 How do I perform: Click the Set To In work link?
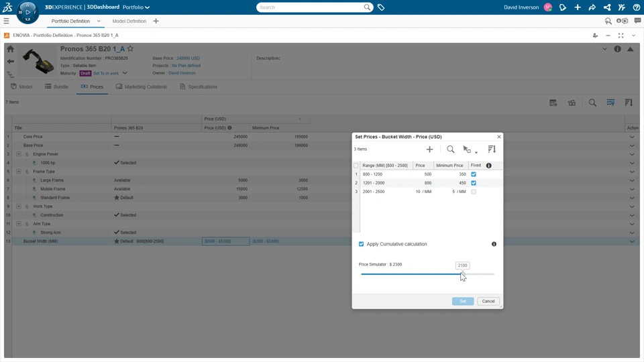point(106,74)
